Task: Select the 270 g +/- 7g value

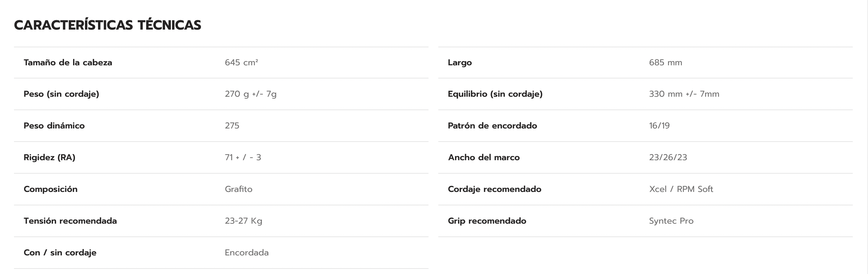Action: [250, 94]
